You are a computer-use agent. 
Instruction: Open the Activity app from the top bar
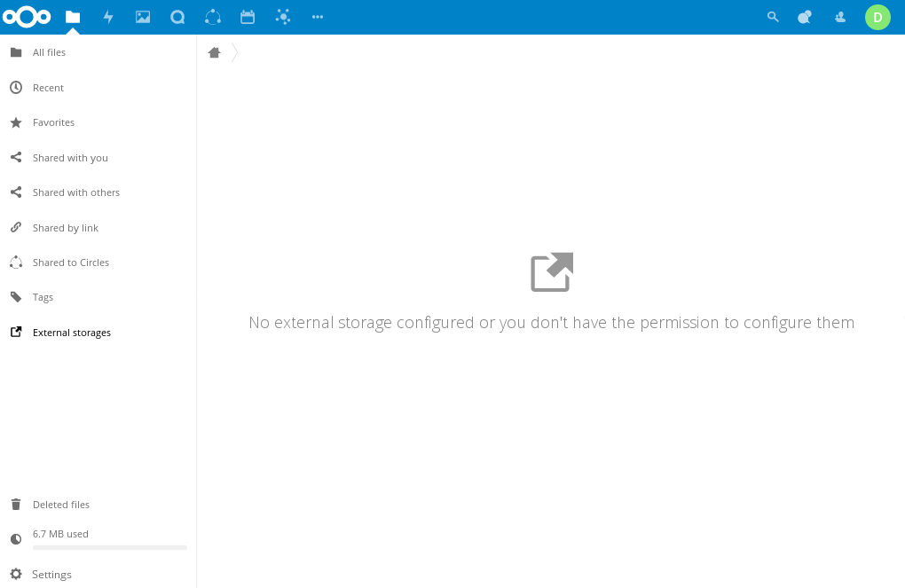(x=108, y=17)
